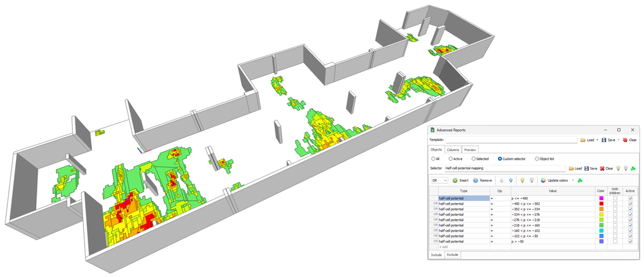Screen dimensions: 644x277
Task: Click the Template Save floppy disk icon
Action: pyautogui.click(x=604, y=140)
